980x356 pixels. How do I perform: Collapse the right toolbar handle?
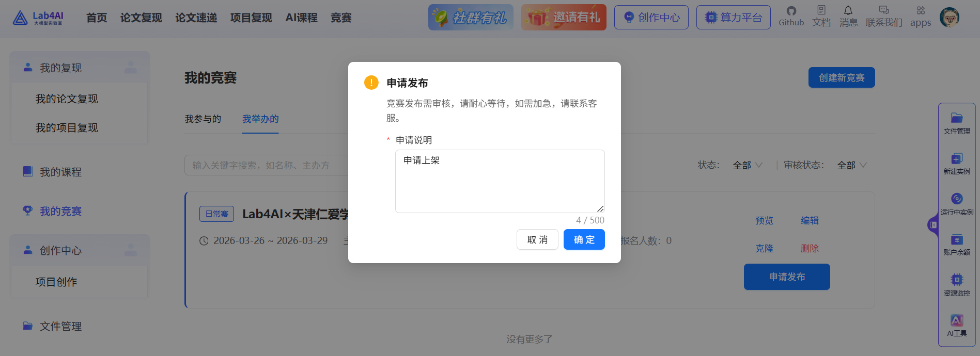(933, 225)
